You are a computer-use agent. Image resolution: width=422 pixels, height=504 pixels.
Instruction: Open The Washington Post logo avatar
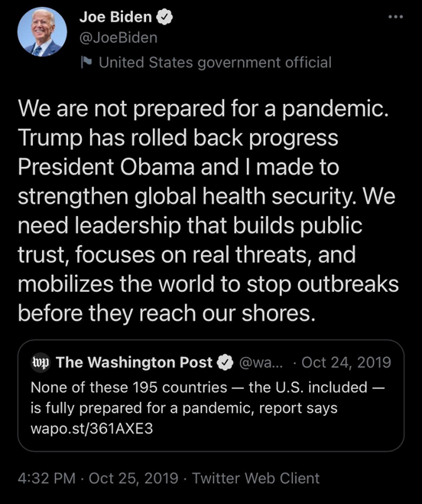point(40,363)
